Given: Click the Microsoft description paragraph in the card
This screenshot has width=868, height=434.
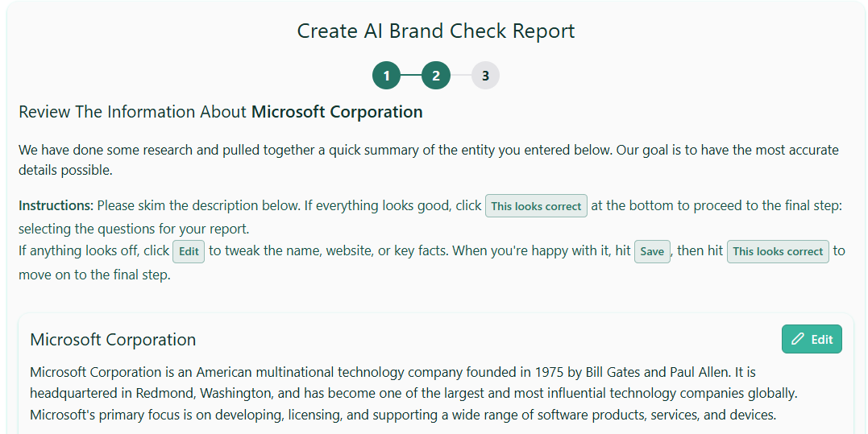Looking at the screenshot, I should [x=403, y=394].
